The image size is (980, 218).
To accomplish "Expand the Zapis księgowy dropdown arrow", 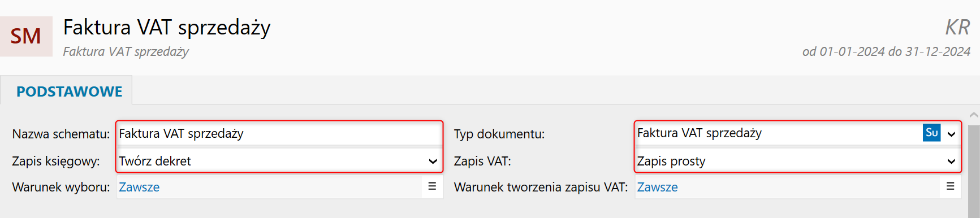I will (x=433, y=162).
